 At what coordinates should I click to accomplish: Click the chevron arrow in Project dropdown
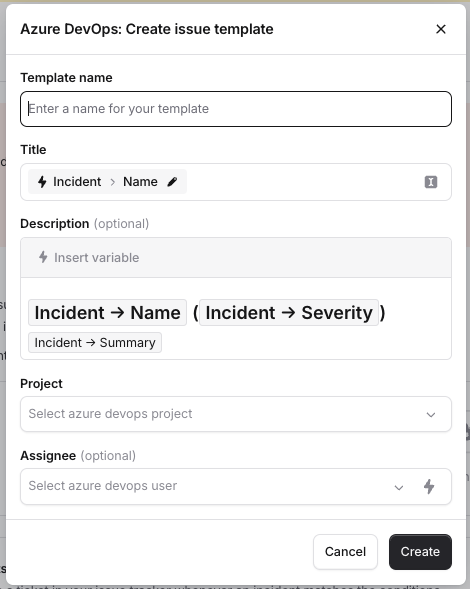tap(431, 414)
